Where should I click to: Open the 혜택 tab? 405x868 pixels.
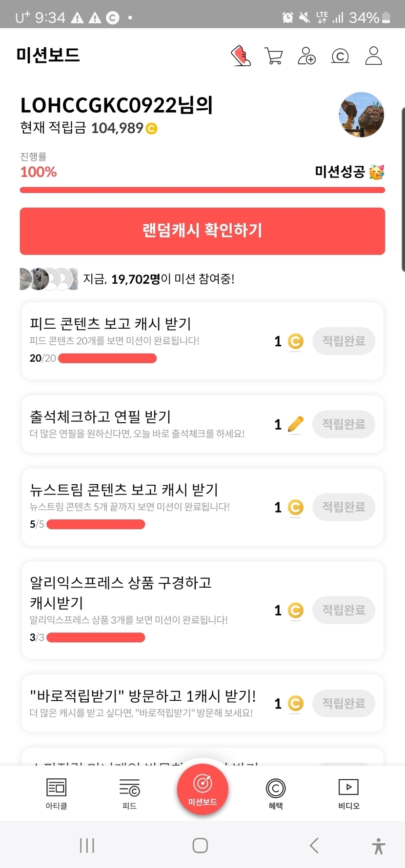click(x=276, y=793)
